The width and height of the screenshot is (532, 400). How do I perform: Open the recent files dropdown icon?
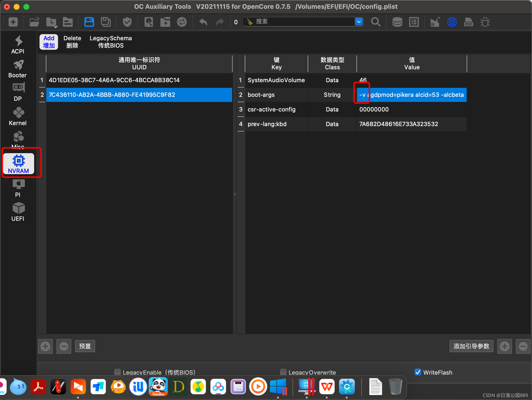51,22
